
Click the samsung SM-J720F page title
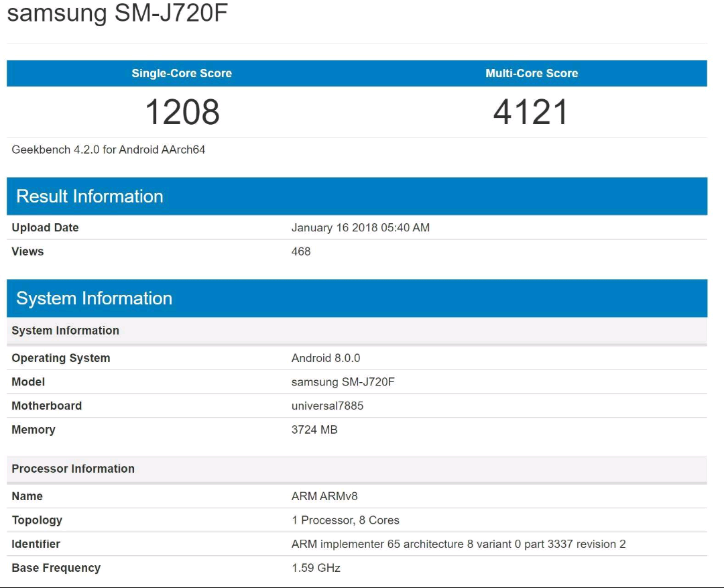pyautogui.click(x=118, y=13)
